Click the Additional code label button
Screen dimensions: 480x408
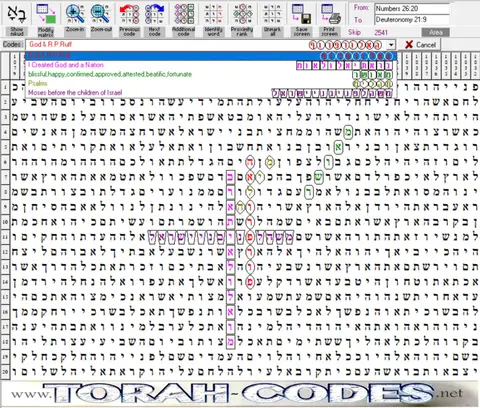tap(184, 32)
